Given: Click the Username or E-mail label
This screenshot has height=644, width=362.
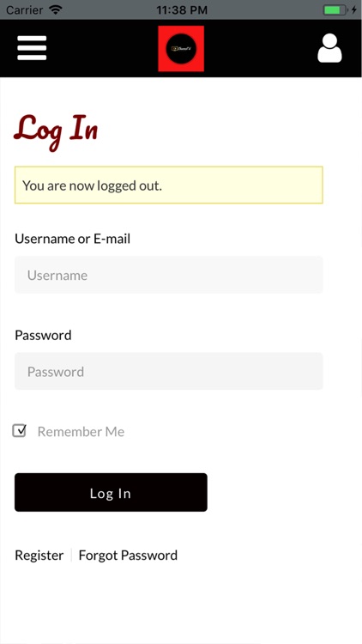Looking at the screenshot, I should click(73, 239).
